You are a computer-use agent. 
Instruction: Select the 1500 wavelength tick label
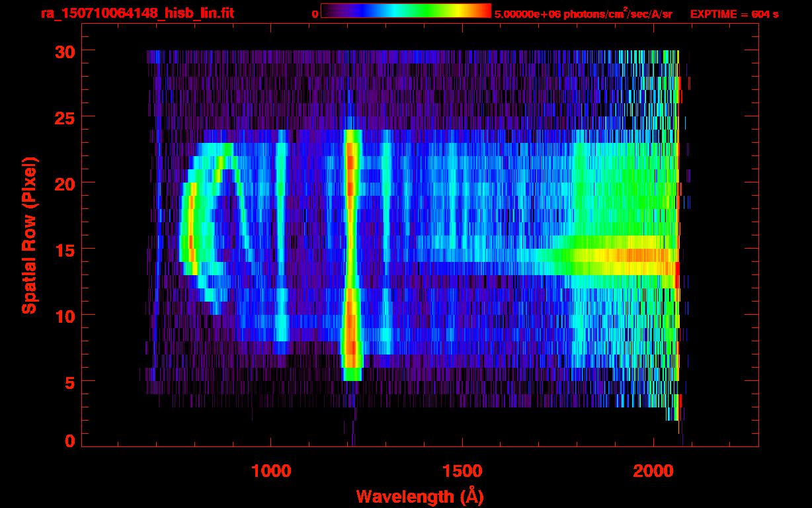click(462, 471)
